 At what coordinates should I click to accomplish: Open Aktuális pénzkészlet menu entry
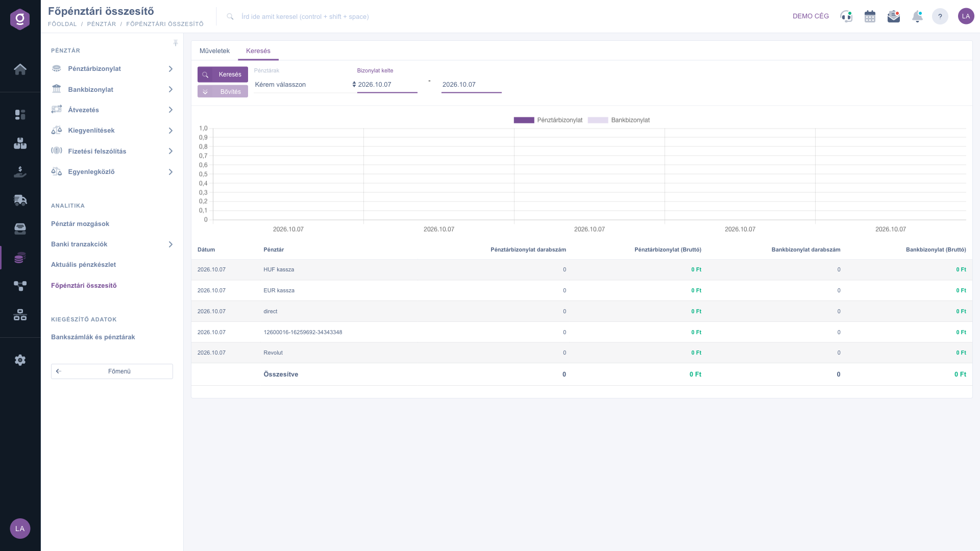point(83,265)
